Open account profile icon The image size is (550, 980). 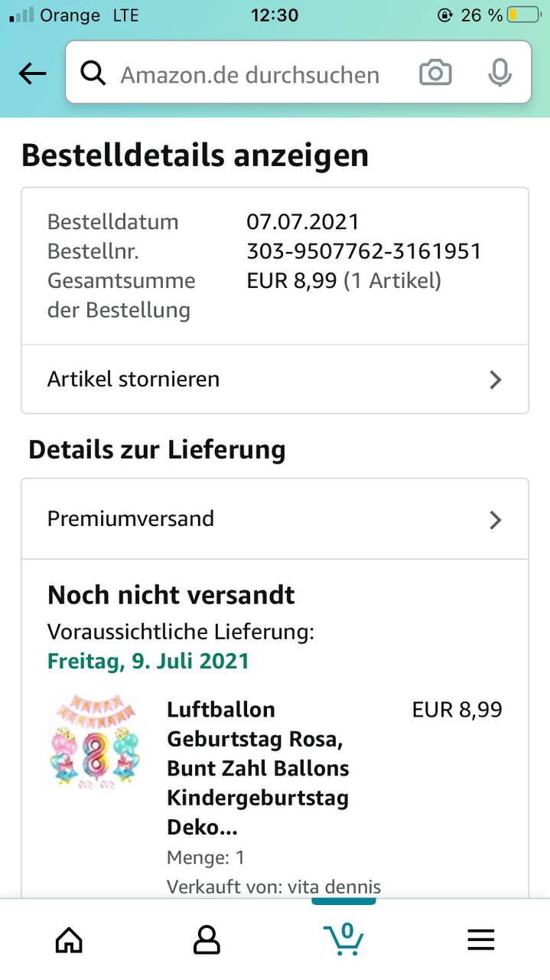tap(207, 939)
